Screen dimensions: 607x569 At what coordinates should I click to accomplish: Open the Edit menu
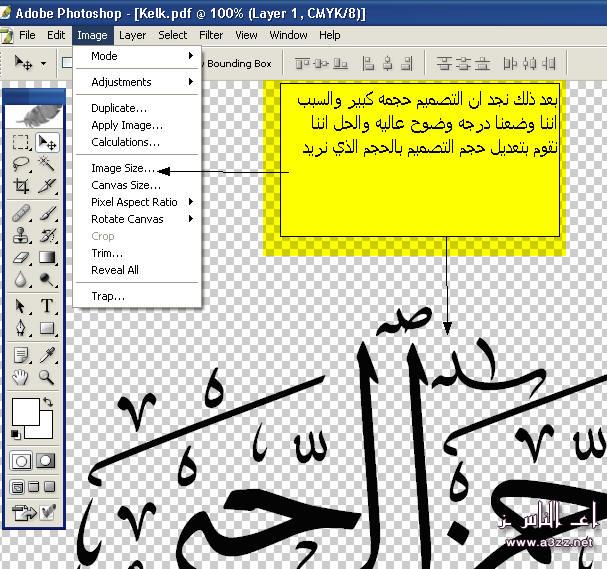[56, 35]
